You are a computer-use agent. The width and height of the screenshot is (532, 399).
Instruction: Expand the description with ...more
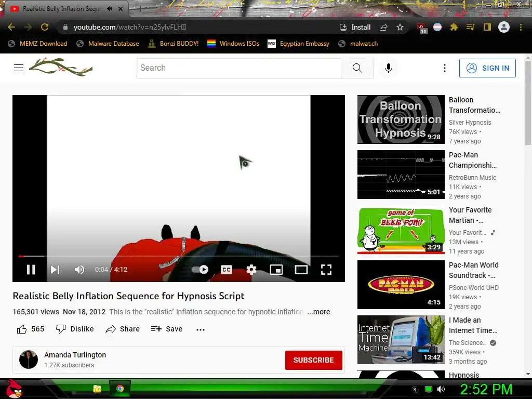click(x=318, y=312)
